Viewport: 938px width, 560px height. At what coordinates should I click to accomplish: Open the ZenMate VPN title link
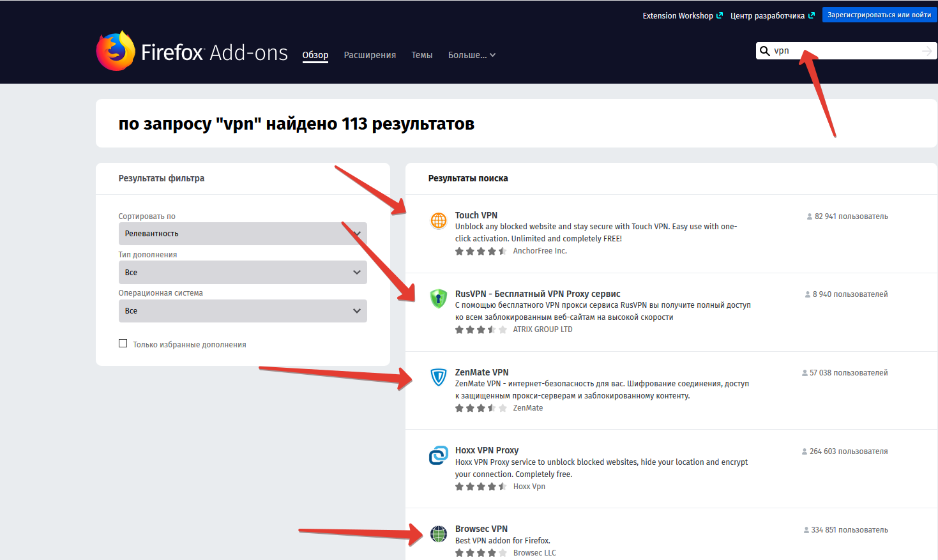(x=482, y=372)
